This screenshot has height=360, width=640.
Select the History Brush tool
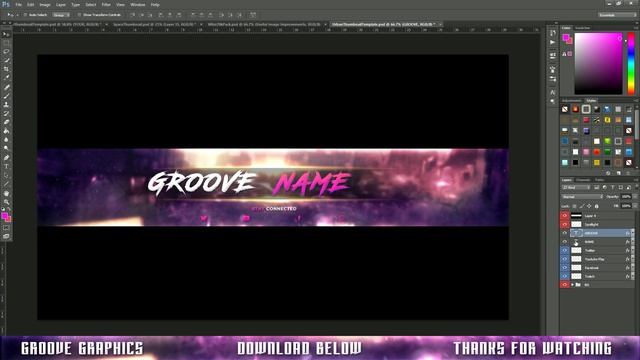point(6,113)
